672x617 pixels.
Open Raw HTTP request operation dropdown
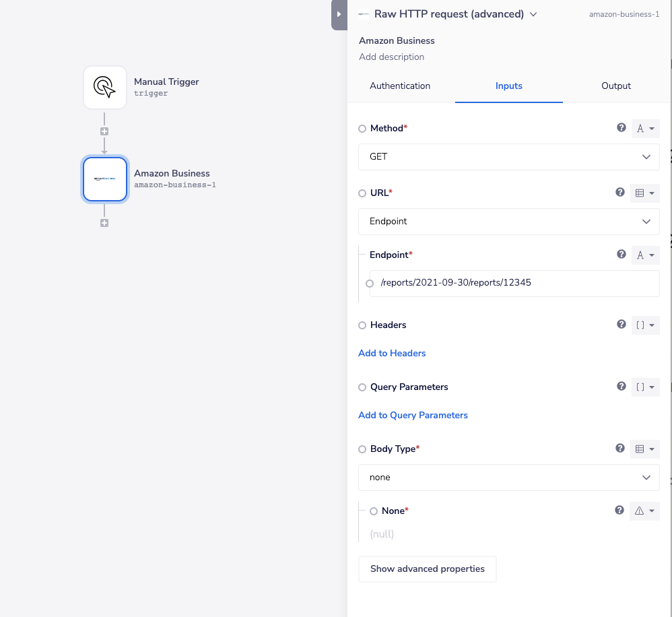[x=533, y=14]
